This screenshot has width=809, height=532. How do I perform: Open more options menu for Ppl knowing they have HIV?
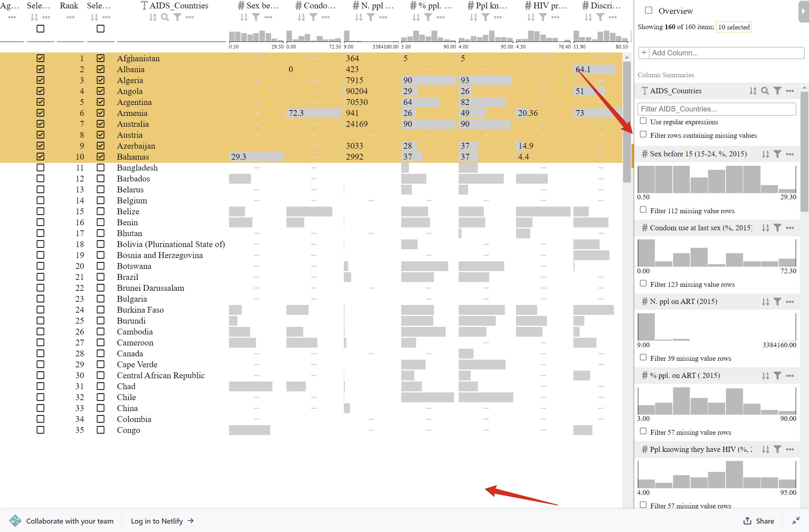(x=790, y=449)
